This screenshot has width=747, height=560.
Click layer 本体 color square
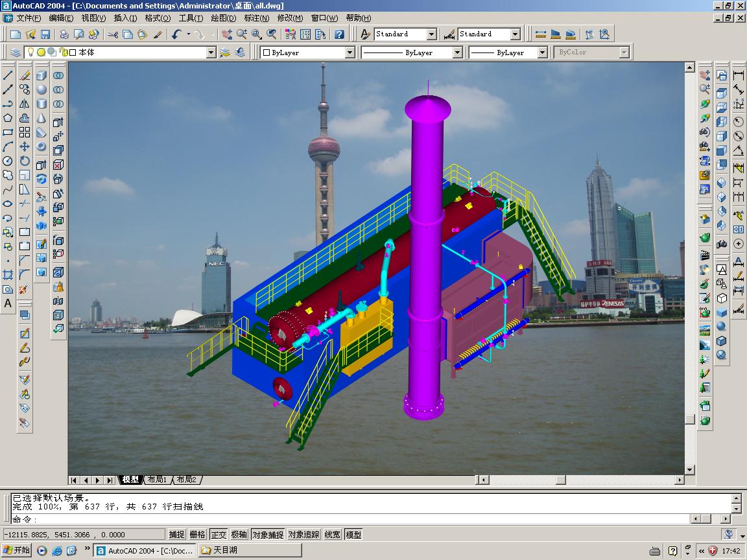tap(73, 52)
